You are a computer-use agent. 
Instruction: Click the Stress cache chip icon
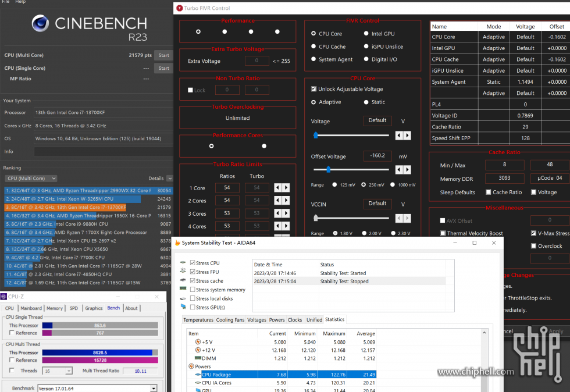click(183, 280)
